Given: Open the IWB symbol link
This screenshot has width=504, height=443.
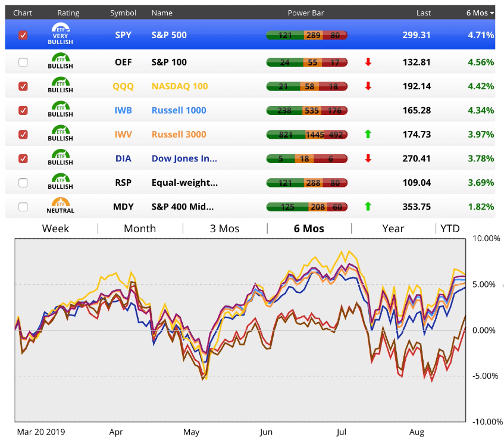Looking at the screenshot, I should click(123, 110).
